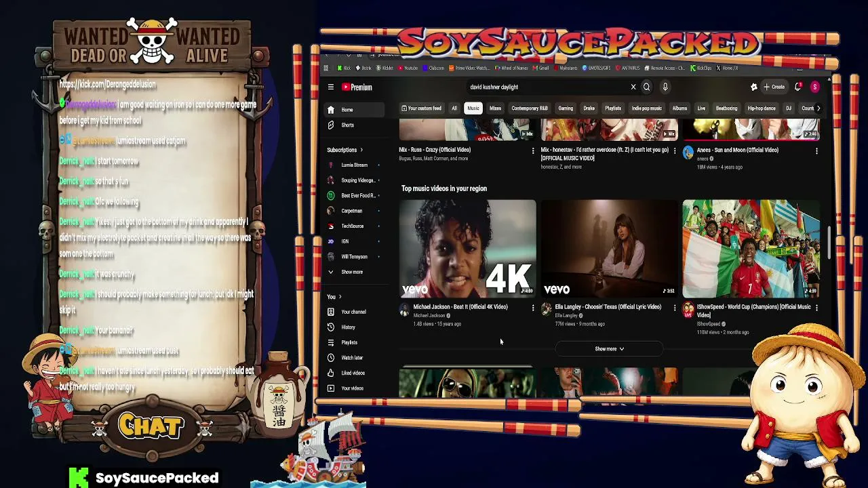This screenshot has height=488, width=868.
Task: Focus the search box with 'david kushner daylight'
Action: (548, 87)
